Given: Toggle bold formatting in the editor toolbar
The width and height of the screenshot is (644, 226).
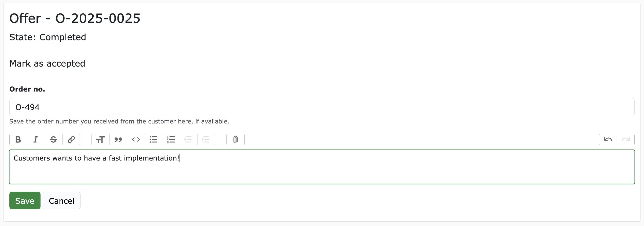Looking at the screenshot, I should (x=18, y=140).
